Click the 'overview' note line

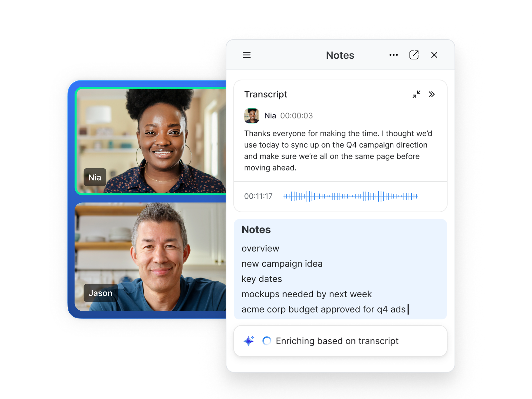tap(260, 248)
